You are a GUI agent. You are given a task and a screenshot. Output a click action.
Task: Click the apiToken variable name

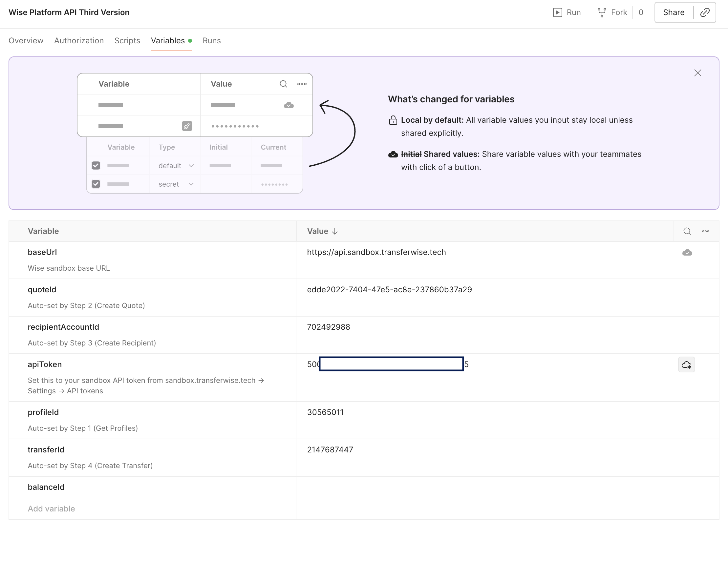[45, 364]
